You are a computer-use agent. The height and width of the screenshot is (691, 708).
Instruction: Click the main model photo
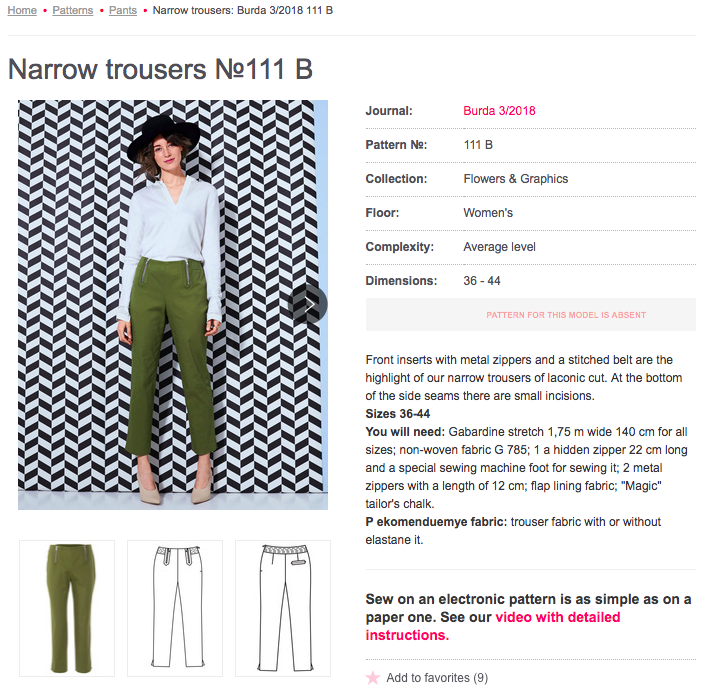click(173, 305)
